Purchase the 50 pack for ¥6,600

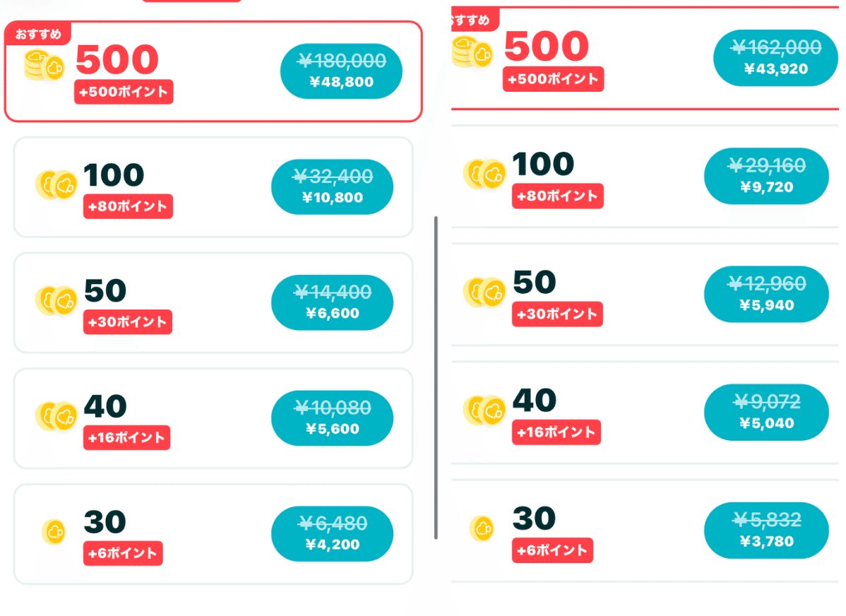coord(333,302)
